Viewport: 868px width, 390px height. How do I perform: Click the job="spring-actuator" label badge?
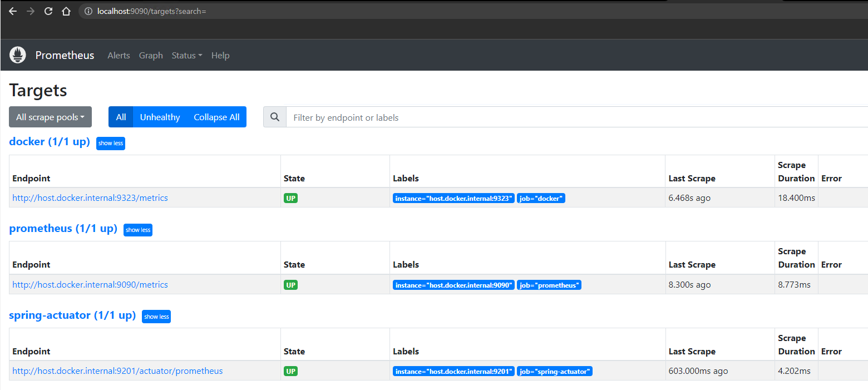click(x=555, y=371)
